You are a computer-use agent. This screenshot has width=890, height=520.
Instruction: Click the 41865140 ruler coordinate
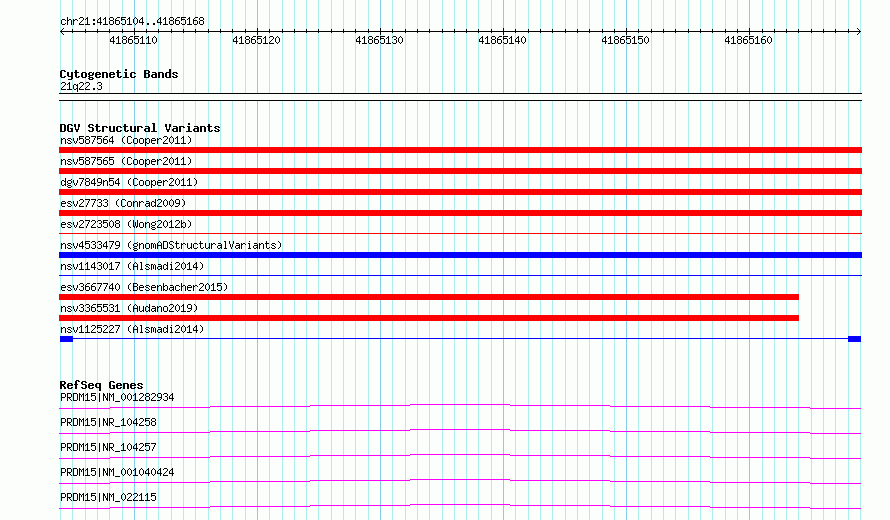pos(502,40)
